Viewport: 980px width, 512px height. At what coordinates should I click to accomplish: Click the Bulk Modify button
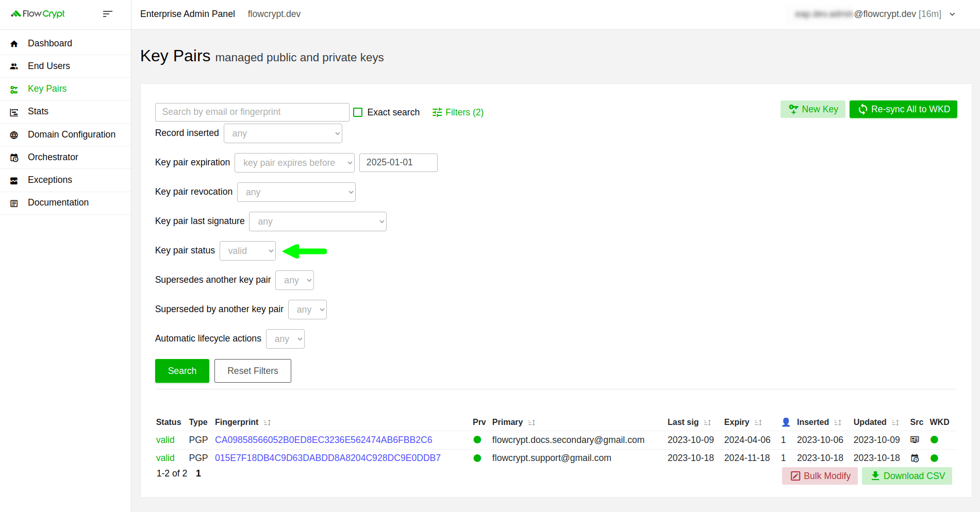820,476
